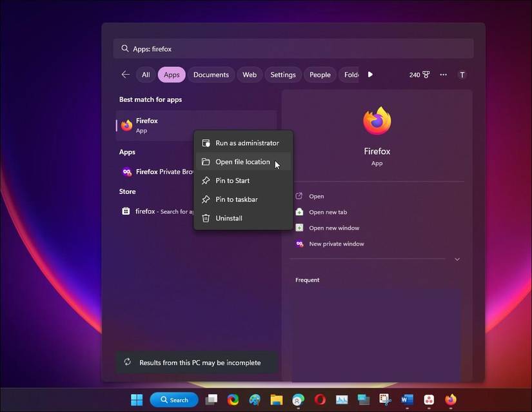532x412 pixels.
Task: Choose Pin to taskbar from context menu
Action: (x=243, y=199)
